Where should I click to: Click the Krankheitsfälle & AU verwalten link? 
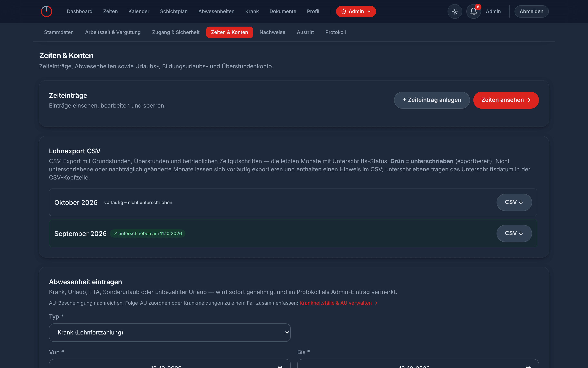pyautogui.click(x=338, y=303)
